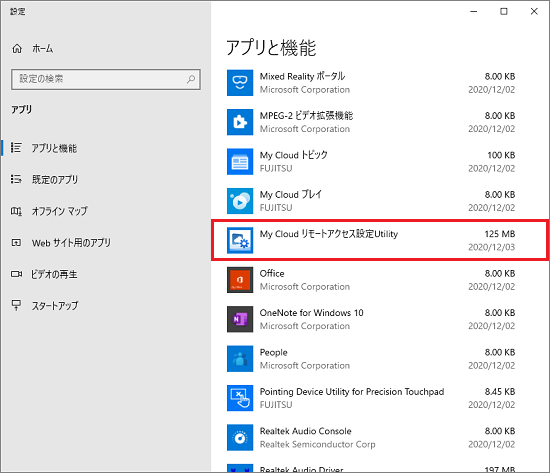Click the home icon beside ホーム
This screenshot has width=550, height=473.
(x=17, y=48)
